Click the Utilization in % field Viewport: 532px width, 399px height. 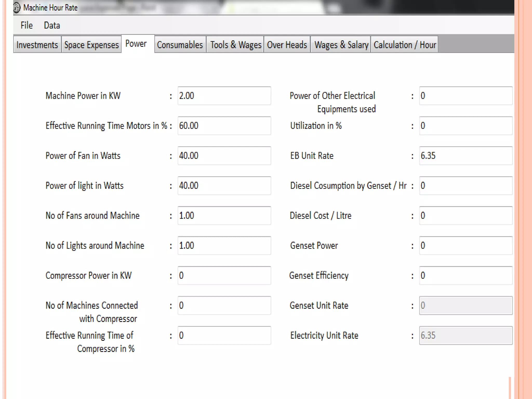click(x=465, y=126)
